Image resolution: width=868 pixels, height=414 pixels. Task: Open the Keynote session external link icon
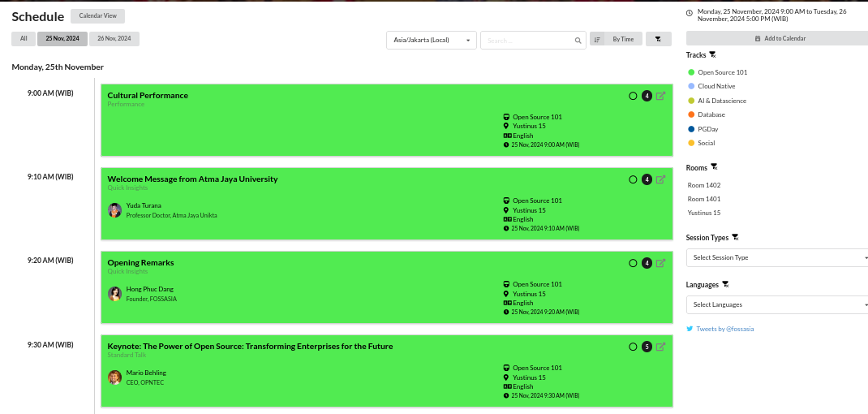pyautogui.click(x=660, y=347)
